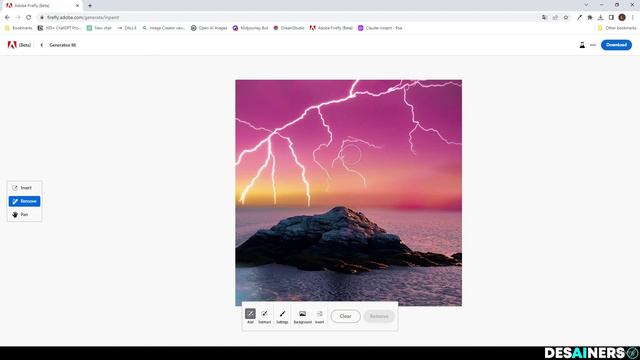This screenshot has height=360, width=640.
Task: Click the blue Download button
Action: pos(616,45)
